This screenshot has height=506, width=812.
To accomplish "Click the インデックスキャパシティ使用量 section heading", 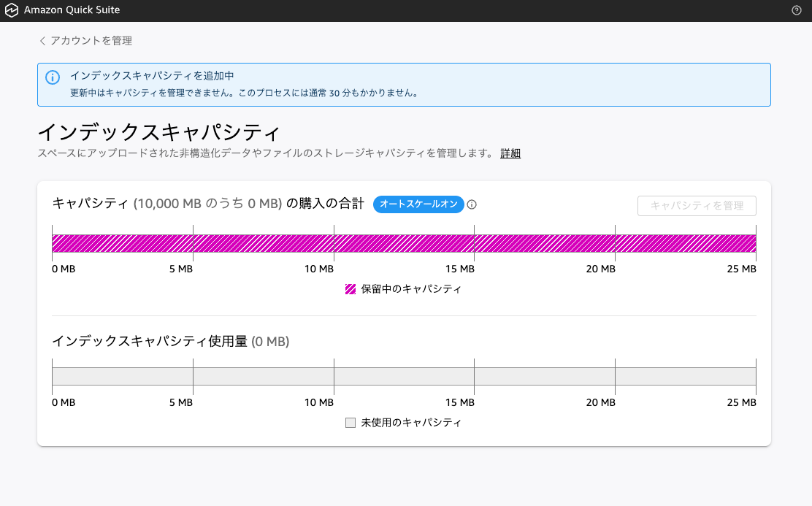I will pyautogui.click(x=150, y=341).
